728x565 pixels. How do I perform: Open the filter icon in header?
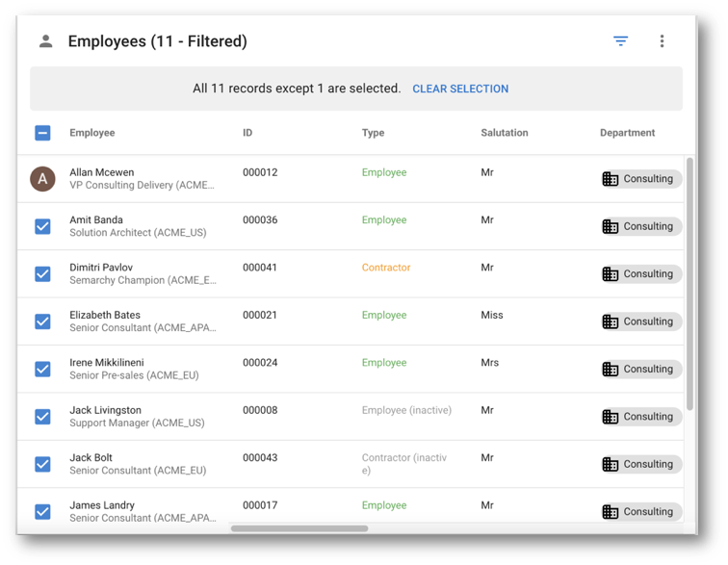click(620, 40)
